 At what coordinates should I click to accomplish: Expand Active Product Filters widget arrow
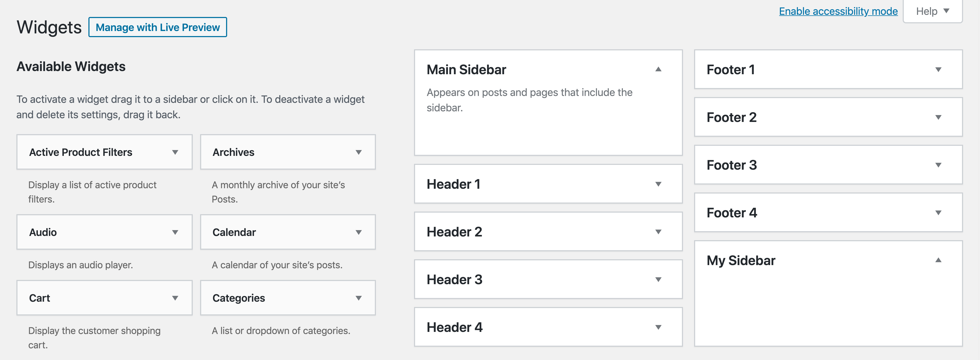tap(175, 152)
